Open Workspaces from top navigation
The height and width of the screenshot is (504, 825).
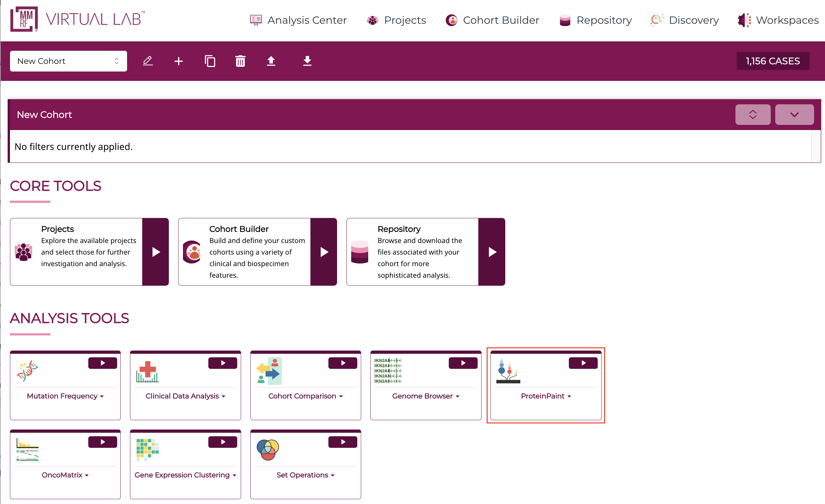(778, 20)
